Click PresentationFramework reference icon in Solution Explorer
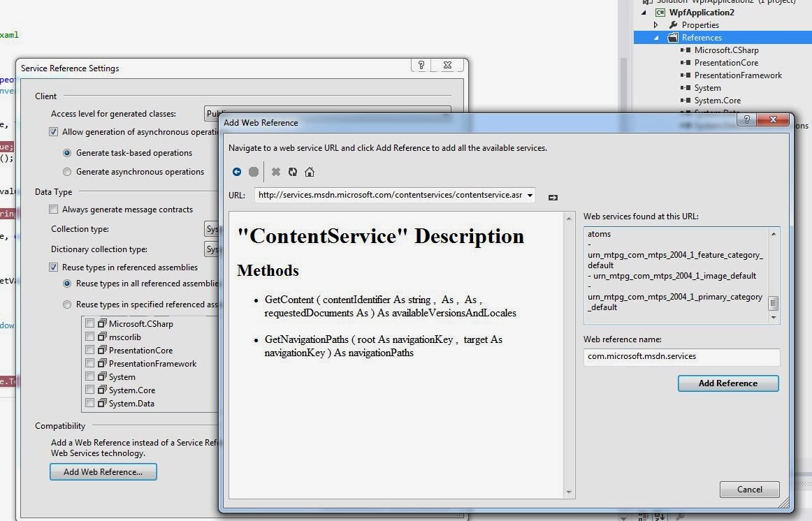Image resolution: width=812 pixels, height=521 pixels. coord(685,75)
